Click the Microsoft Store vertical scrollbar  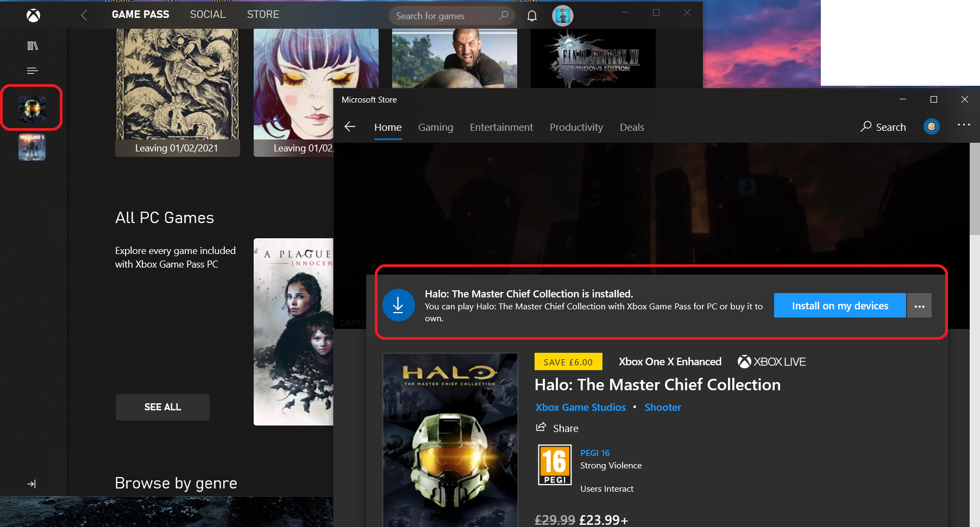pos(975,190)
